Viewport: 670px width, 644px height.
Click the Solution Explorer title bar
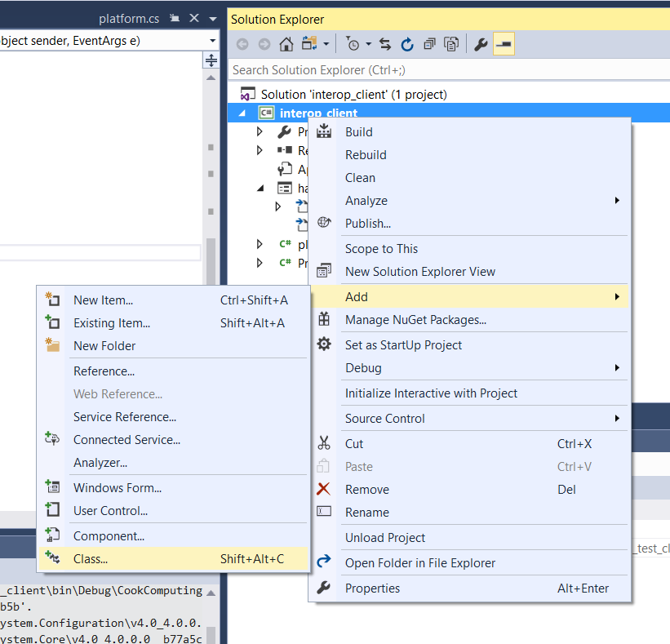pos(449,20)
